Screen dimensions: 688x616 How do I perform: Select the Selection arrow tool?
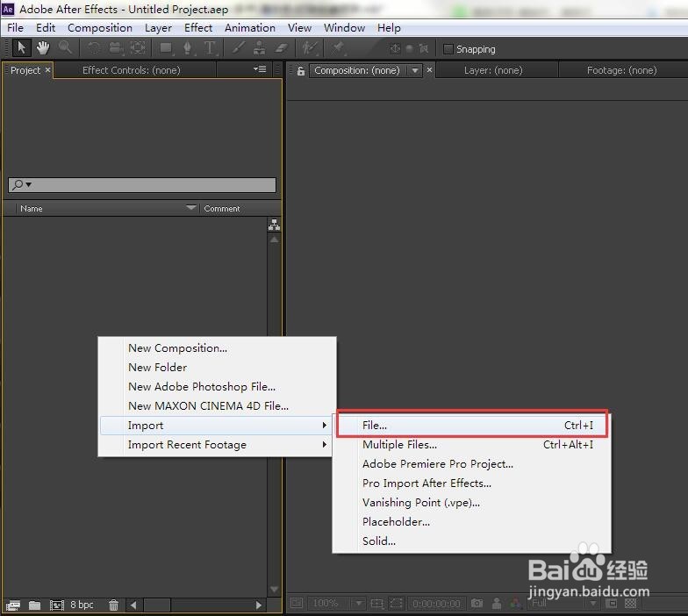coord(21,47)
